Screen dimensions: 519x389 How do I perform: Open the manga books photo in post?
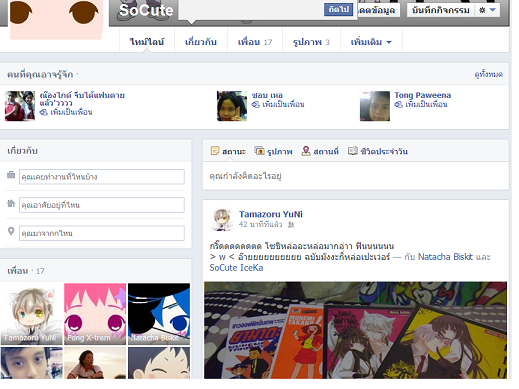[355, 330]
